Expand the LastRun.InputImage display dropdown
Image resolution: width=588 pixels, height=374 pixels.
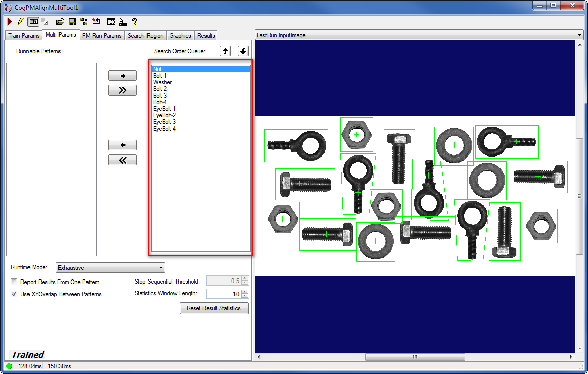click(580, 36)
